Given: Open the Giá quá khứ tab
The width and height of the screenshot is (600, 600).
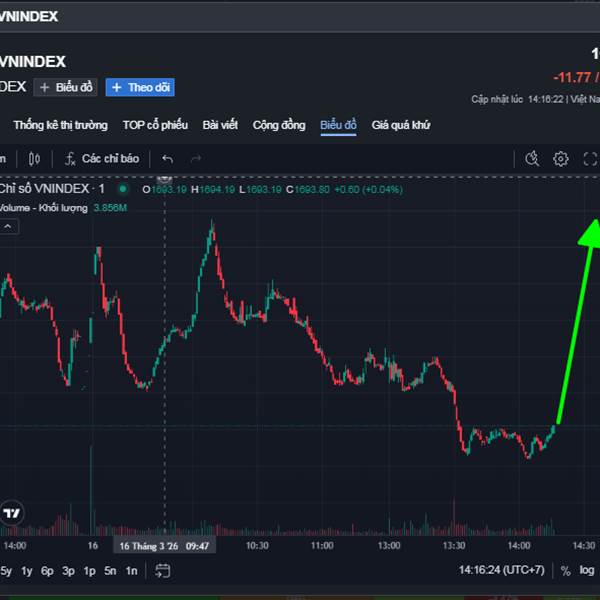Looking at the screenshot, I should point(400,125).
